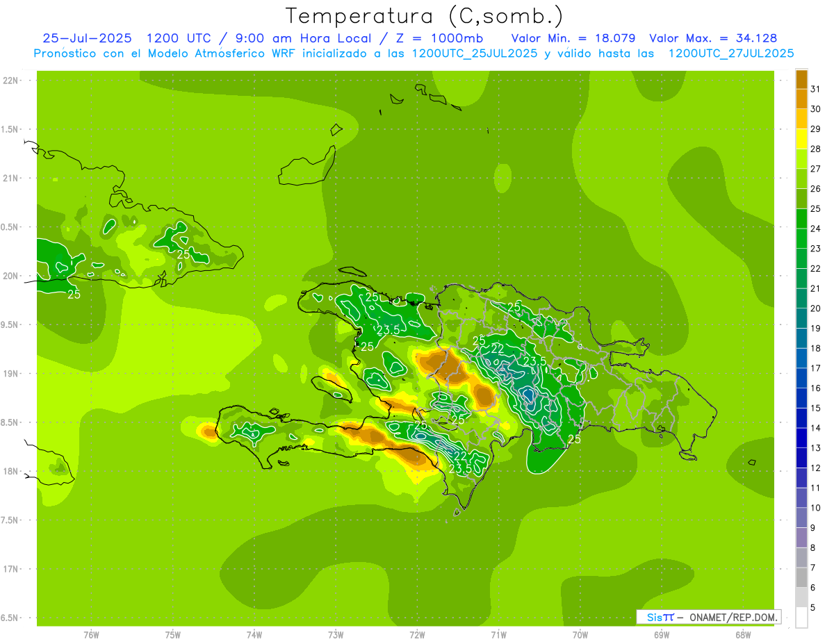This screenshot has height=644, width=834.
Task: Click '9:00 am Hora Local' text
Action: (302, 38)
